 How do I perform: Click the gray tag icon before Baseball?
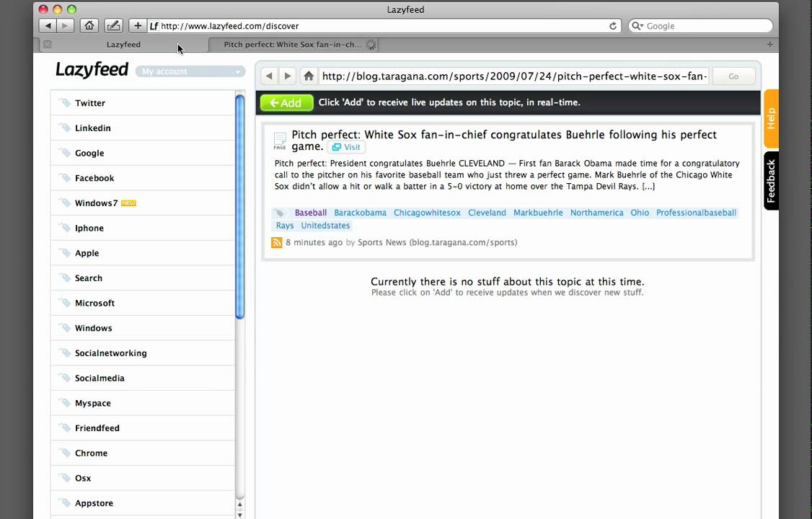[x=280, y=213]
